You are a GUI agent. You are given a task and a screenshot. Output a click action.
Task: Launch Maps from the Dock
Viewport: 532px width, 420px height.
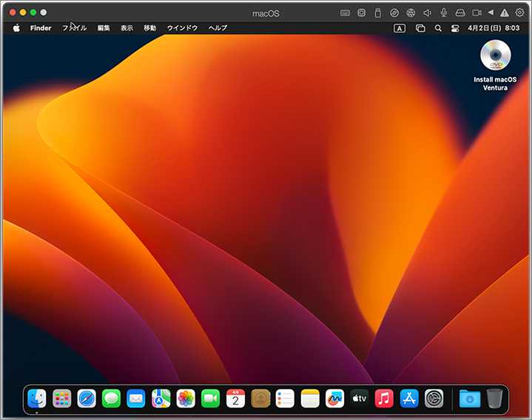click(x=161, y=399)
